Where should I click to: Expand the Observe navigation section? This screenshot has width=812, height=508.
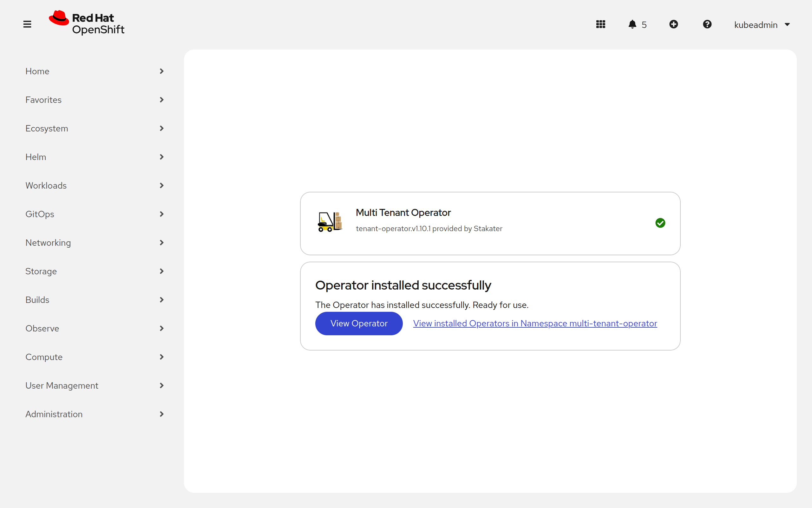click(x=95, y=328)
